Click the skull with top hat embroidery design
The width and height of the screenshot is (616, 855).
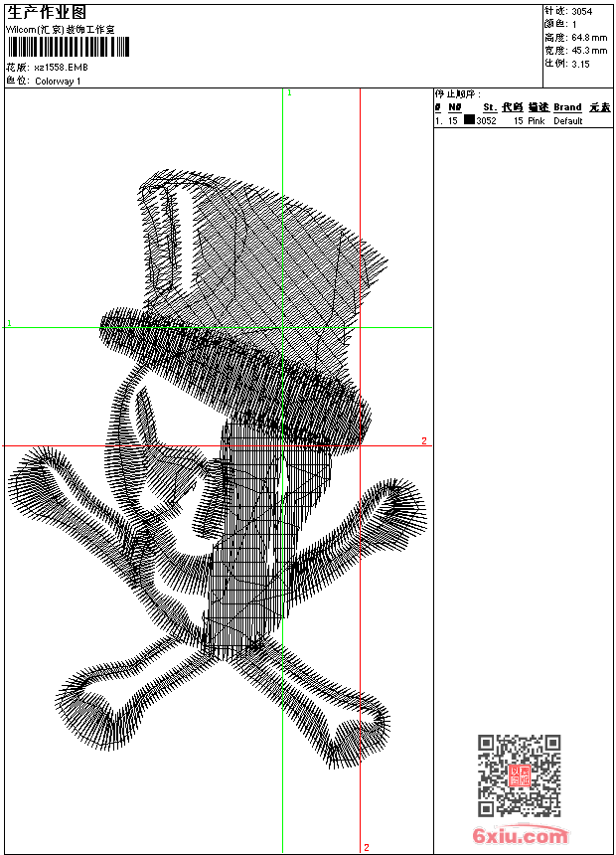(x=218, y=469)
